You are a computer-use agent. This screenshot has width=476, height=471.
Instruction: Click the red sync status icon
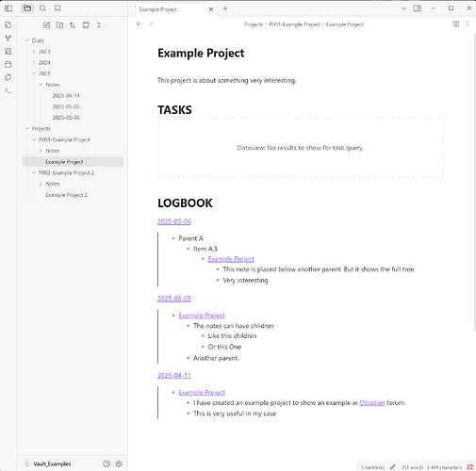click(x=469, y=467)
